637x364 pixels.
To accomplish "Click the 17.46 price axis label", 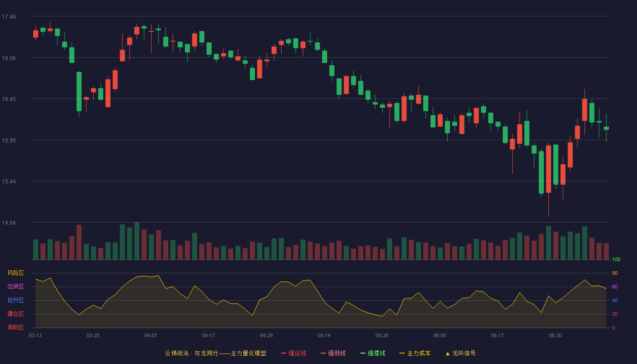I will coord(9,17).
